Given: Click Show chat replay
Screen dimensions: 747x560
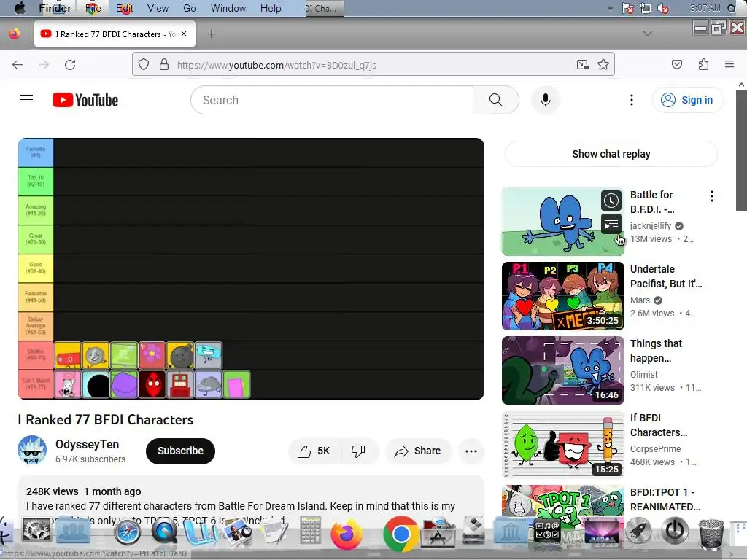Looking at the screenshot, I should 611,154.
